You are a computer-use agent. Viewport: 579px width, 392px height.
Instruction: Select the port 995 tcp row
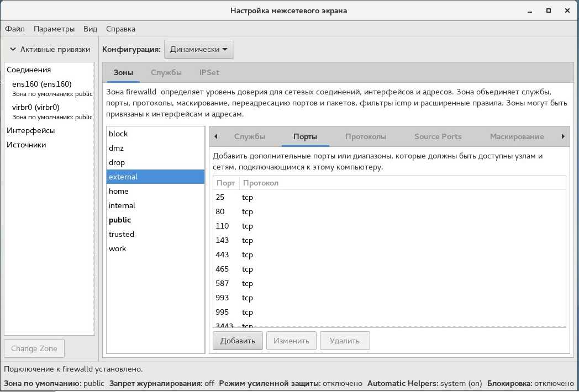click(389, 312)
